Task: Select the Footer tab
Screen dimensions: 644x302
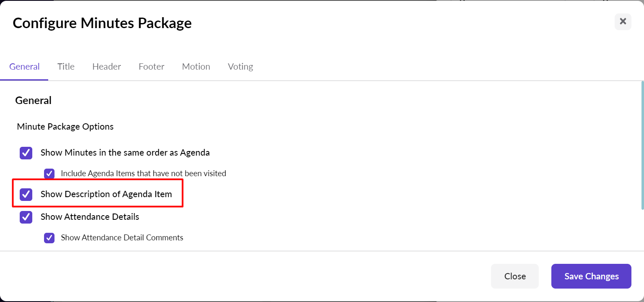Action: click(151, 67)
